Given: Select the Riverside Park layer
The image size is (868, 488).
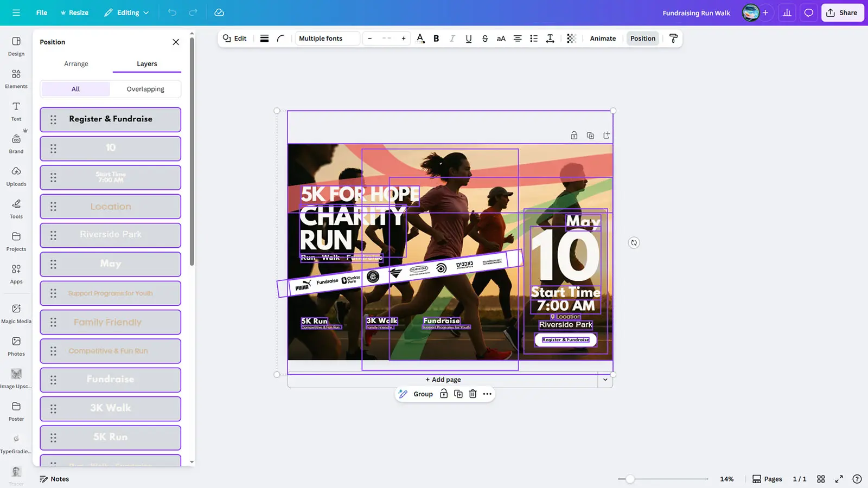Looking at the screenshot, I should click(x=111, y=235).
